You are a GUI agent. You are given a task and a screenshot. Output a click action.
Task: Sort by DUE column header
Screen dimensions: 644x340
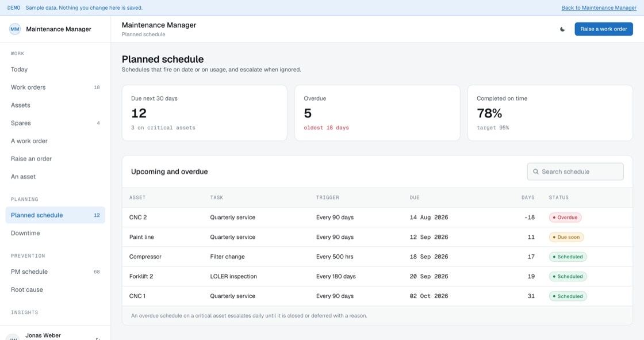(415, 198)
